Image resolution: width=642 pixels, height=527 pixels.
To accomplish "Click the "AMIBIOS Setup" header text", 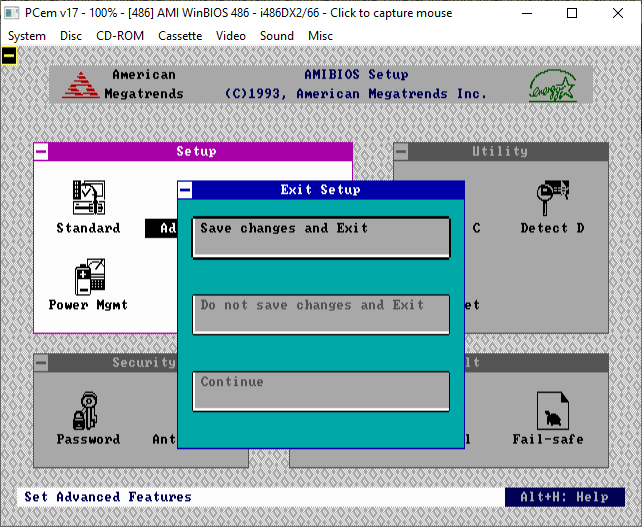I will [356, 75].
